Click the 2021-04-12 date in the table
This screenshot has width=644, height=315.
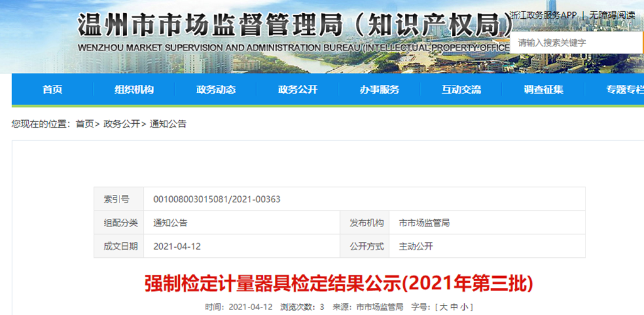point(177,246)
